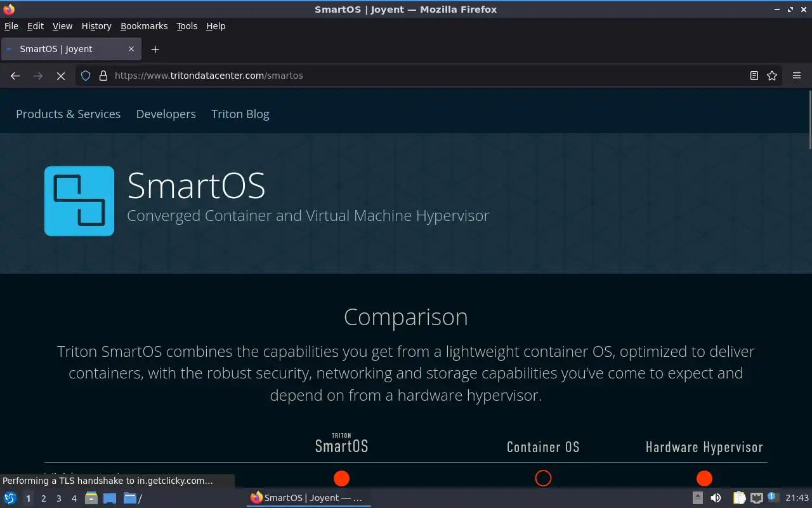This screenshot has height=508, width=812.
Task: Click the removable media eject tray icon
Action: tap(698, 498)
